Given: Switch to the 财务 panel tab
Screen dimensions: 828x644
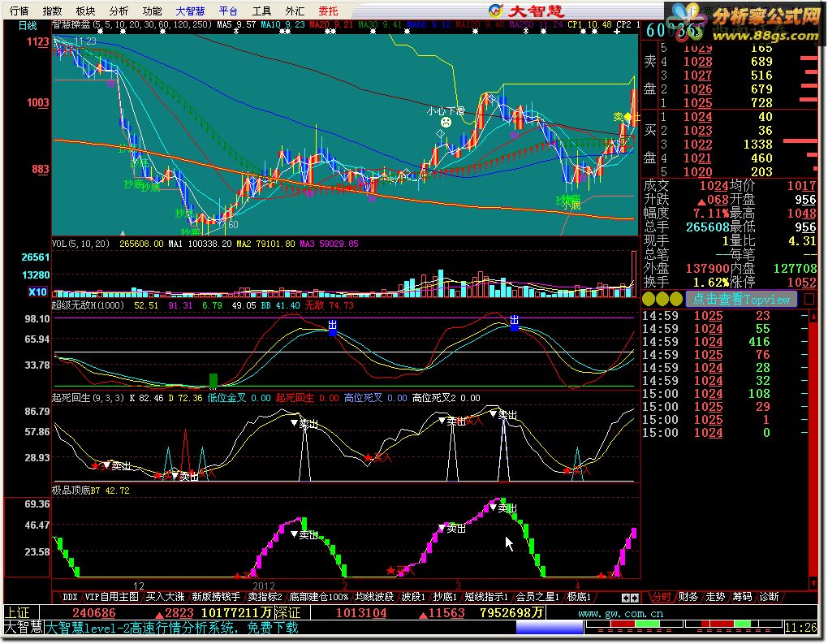Looking at the screenshot, I should point(688,597).
